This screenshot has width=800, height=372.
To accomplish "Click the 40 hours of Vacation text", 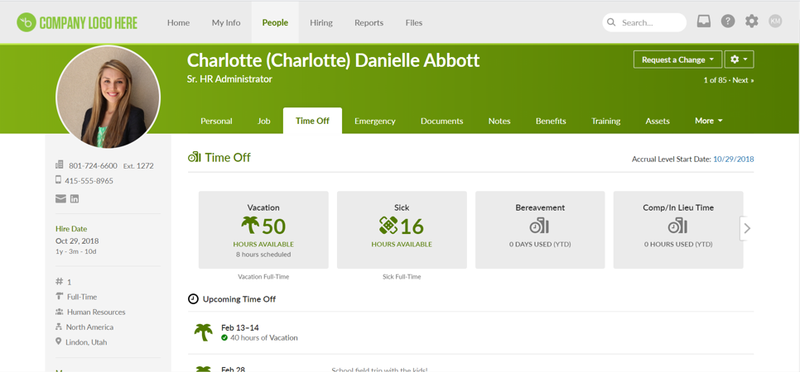I will point(264,338).
